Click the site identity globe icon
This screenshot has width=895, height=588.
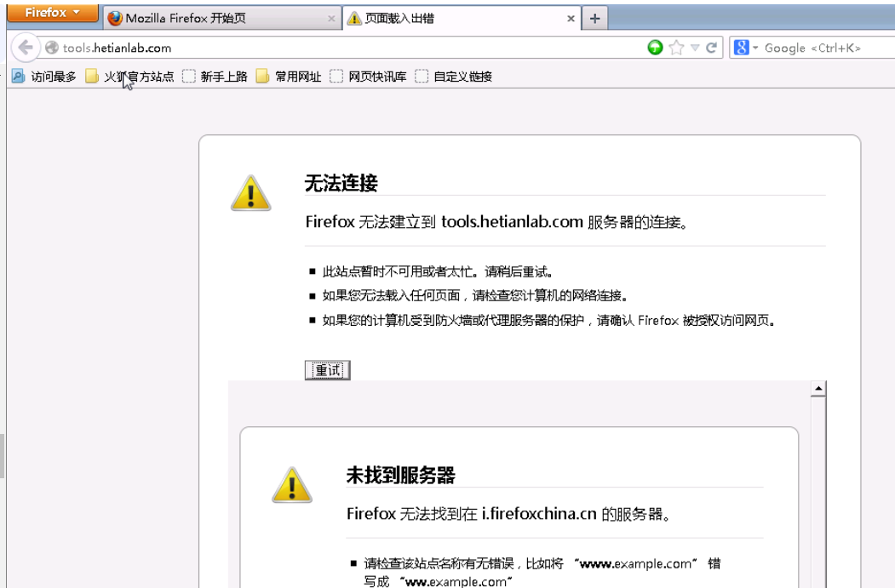(51, 48)
